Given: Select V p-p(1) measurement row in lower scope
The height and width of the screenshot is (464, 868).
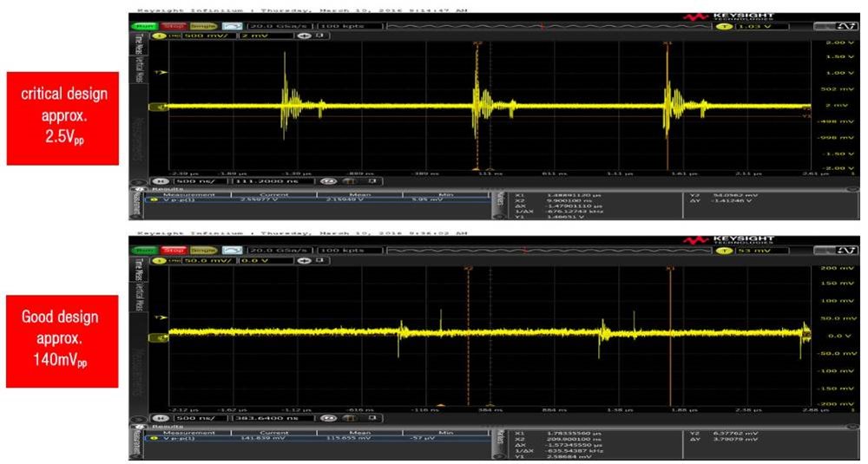Looking at the screenshot, I should [317, 438].
